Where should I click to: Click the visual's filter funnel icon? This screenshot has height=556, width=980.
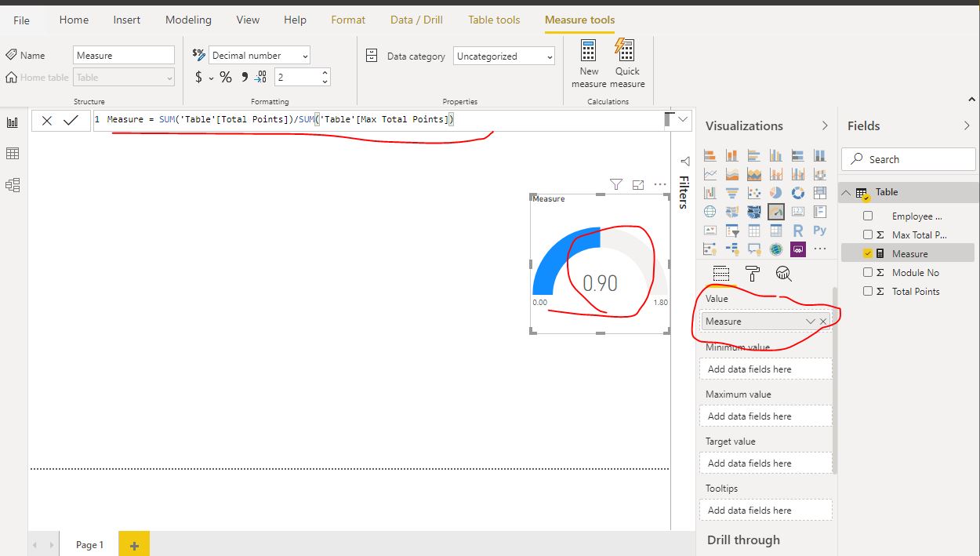point(616,184)
